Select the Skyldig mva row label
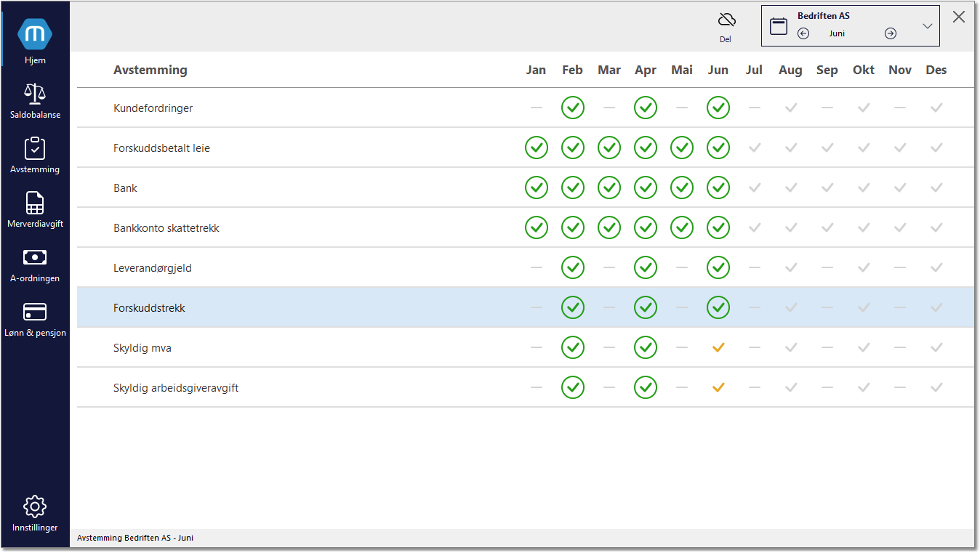 click(x=142, y=348)
